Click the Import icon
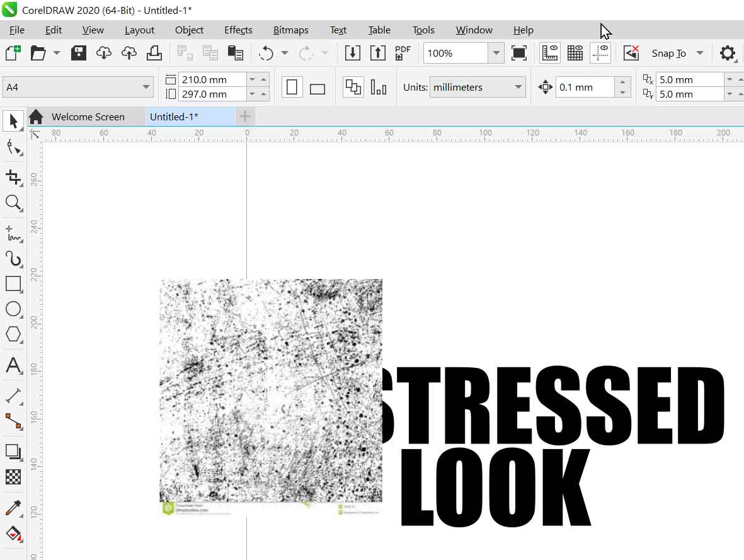The height and width of the screenshot is (560, 744). (x=353, y=53)
